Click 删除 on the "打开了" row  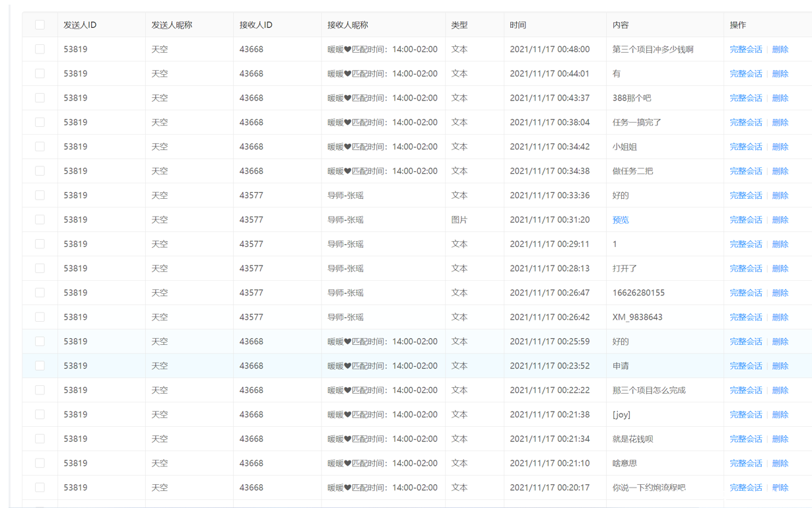[x=780, y=269]
